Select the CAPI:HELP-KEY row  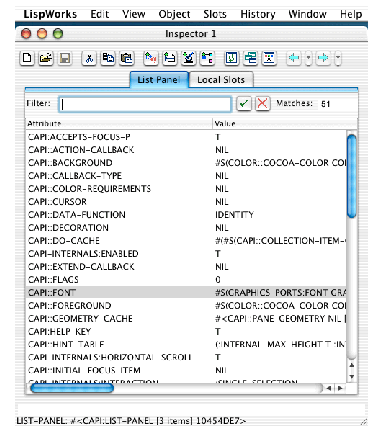click(186, 332)
